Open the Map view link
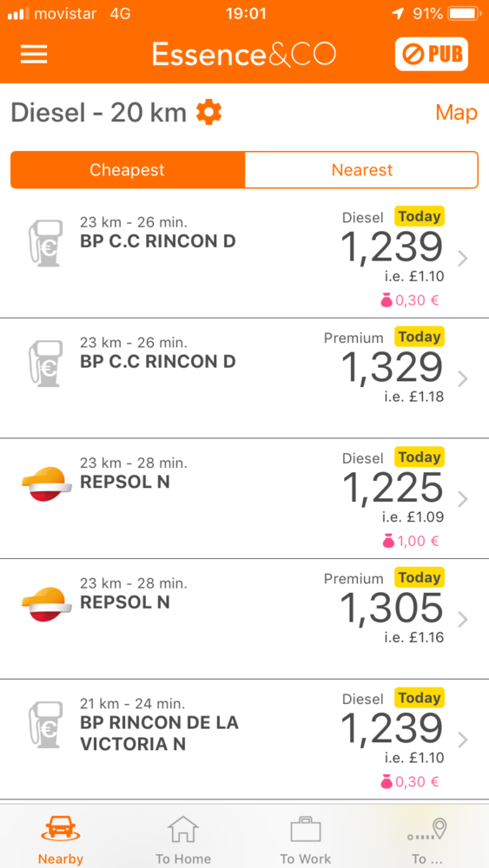The width and height of the screenshot is (489, 868). pos(456,112)
